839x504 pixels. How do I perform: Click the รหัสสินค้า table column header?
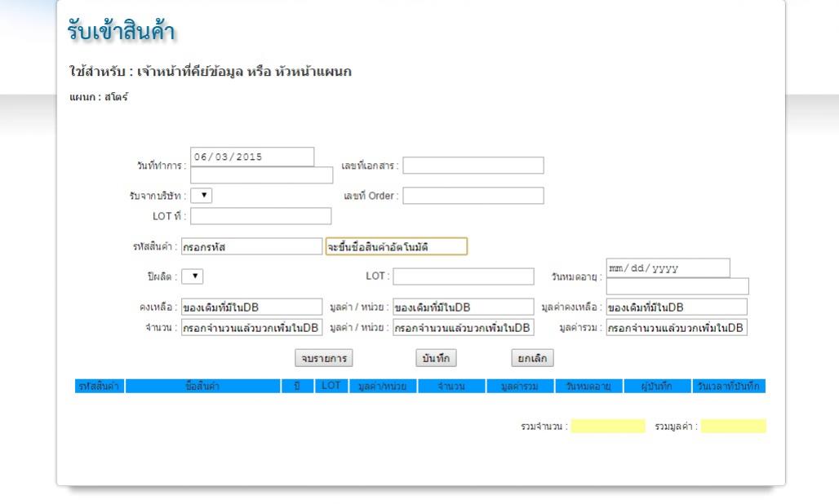point(100,386)
